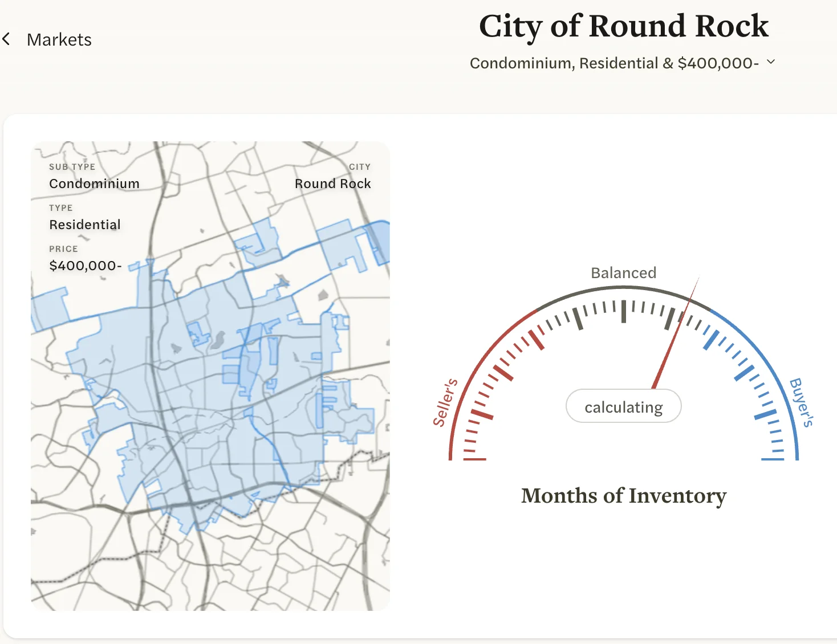This screenshot has height=644, width=837.
Task: Click the Condominium, Residential & $400,000- filter text
Action: pyautogui.click(x=614, y=63)
